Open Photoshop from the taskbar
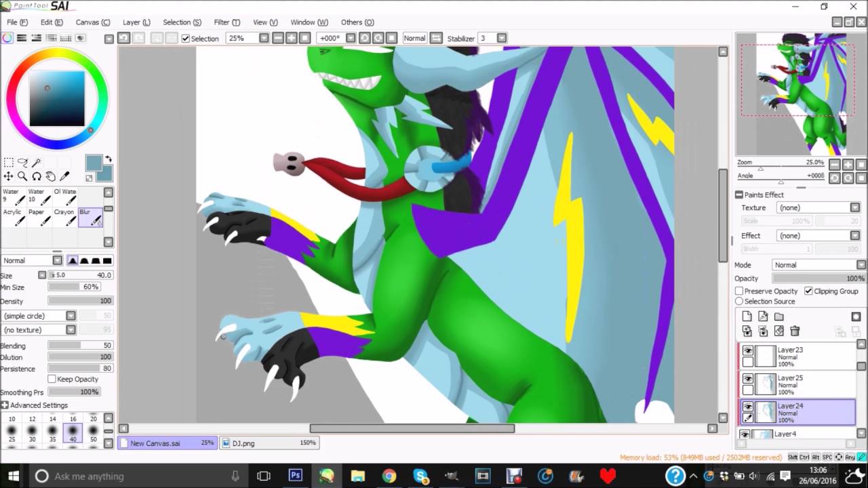 [x=295, y=476]
